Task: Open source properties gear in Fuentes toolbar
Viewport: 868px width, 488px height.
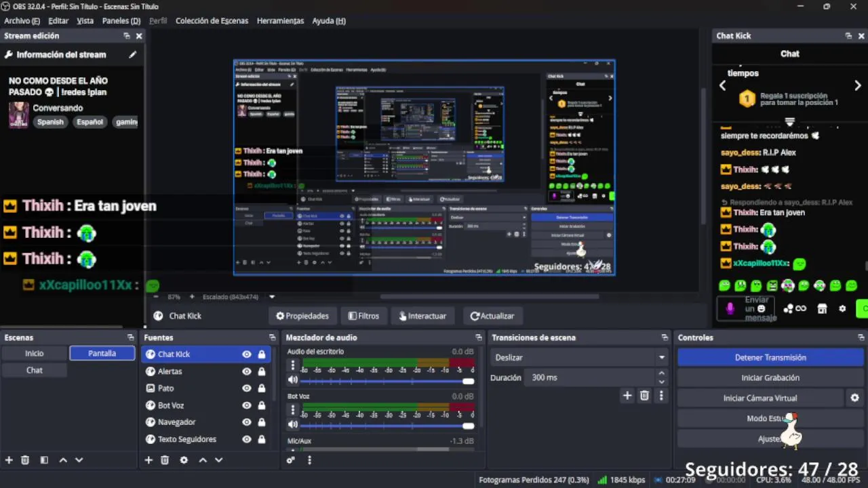Action: pyautogui.click(x=184, y=460)
